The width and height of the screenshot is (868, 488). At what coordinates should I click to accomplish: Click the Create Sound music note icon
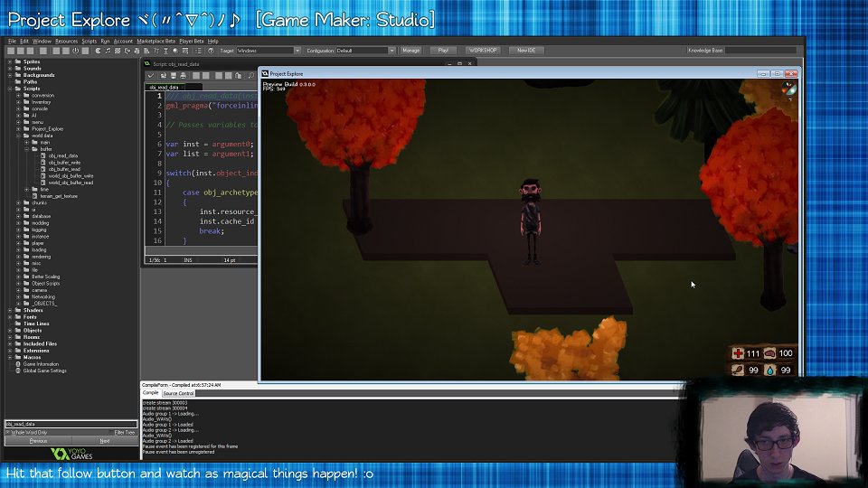click(x=108, y=51)
